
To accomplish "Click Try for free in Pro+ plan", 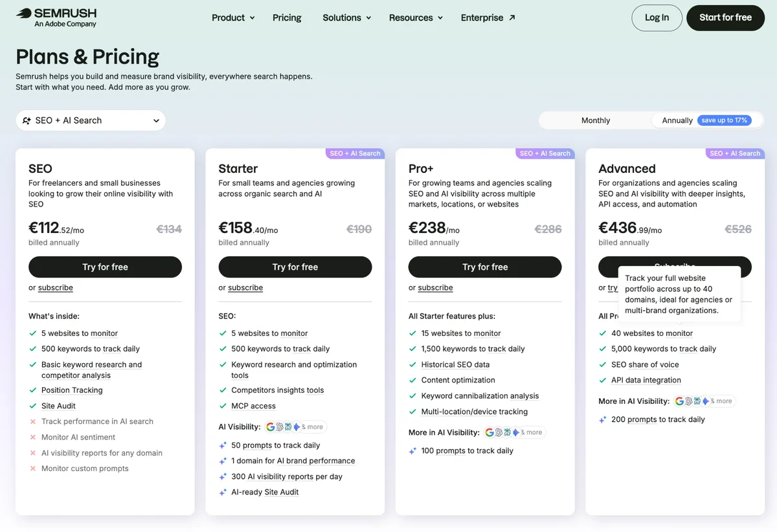I will point(485,267).
